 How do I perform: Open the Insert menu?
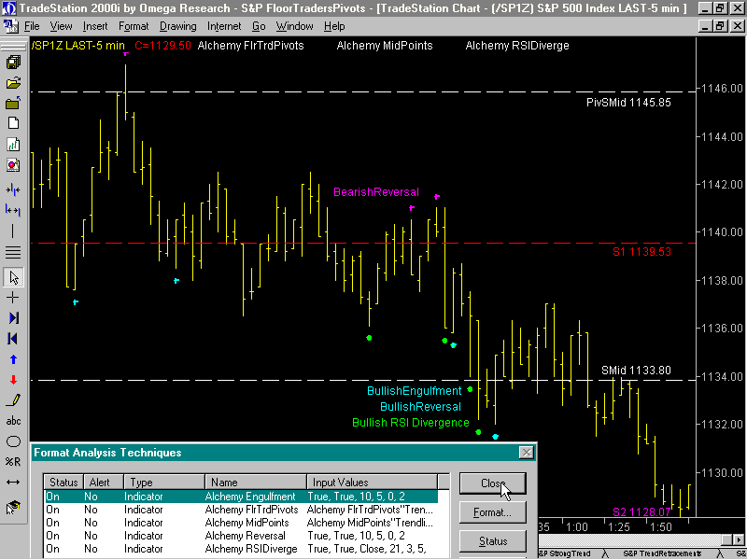pyautogui.click(x=95, y=26)
